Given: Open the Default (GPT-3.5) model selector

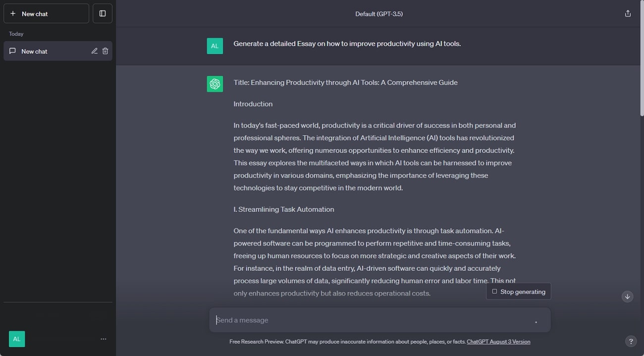Looking at the screenshot, I should [x=378, y=13].
